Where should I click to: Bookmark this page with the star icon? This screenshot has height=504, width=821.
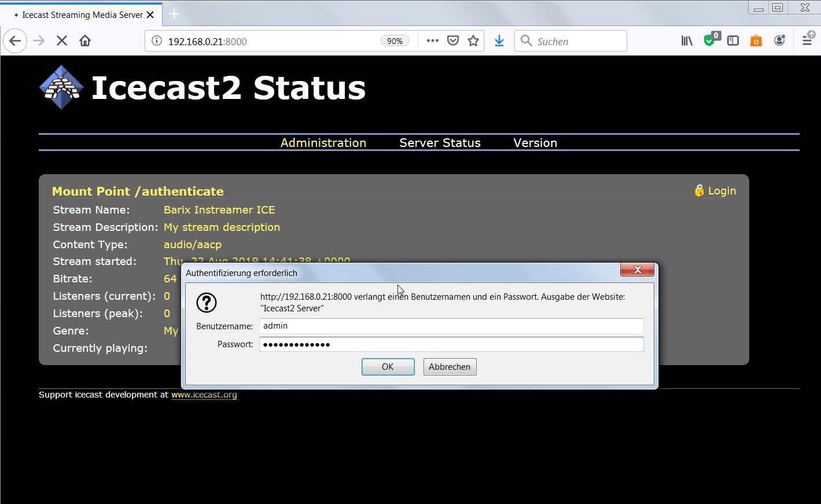(473, 41)
